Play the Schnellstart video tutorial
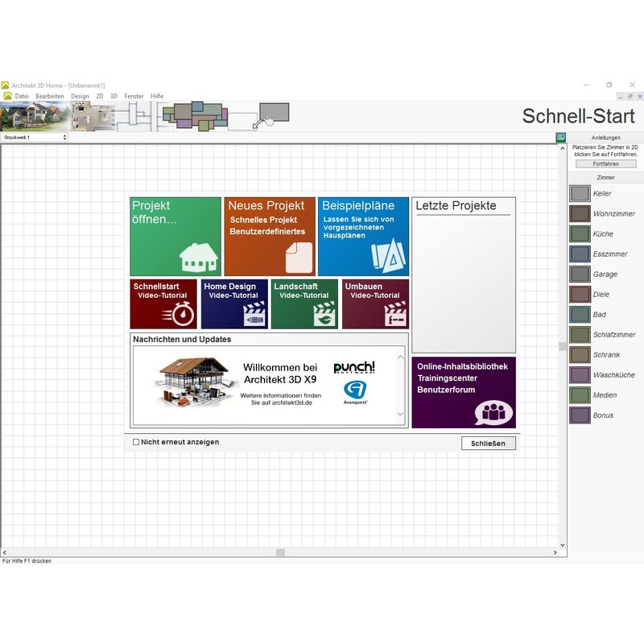This screenshot has height=644, width=644. coord(163,303)
